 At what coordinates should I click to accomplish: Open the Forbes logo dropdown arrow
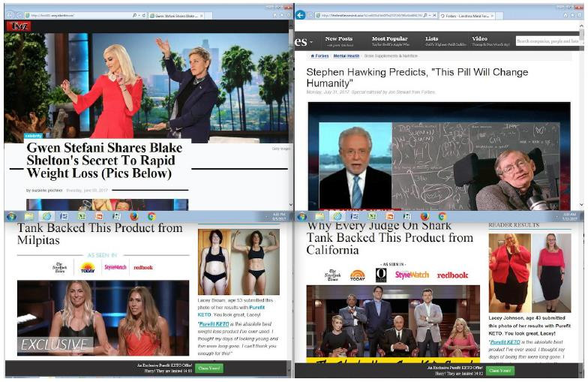[x=311, y=42]
